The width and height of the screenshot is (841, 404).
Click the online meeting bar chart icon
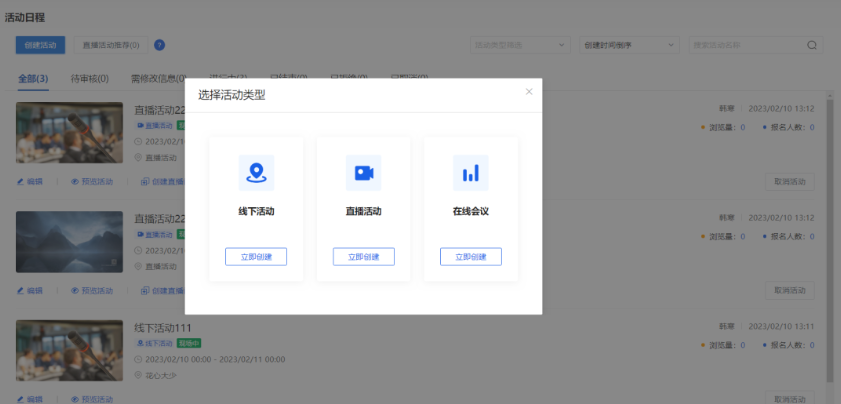pos(470,173)
